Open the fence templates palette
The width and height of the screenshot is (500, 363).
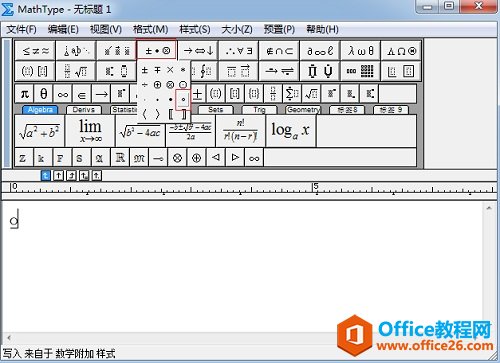(x=35, y=71)
